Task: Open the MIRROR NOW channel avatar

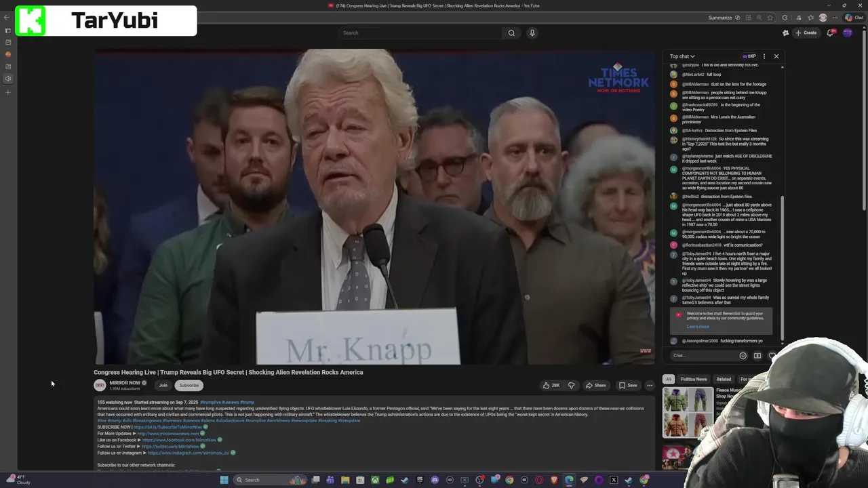Action: coord(100,385)
